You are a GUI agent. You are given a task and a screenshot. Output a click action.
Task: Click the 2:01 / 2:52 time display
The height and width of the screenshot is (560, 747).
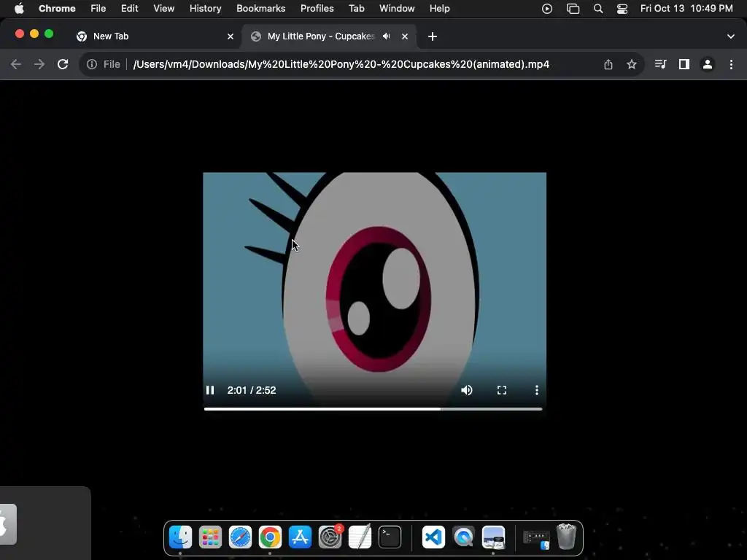tap(252, 390)
